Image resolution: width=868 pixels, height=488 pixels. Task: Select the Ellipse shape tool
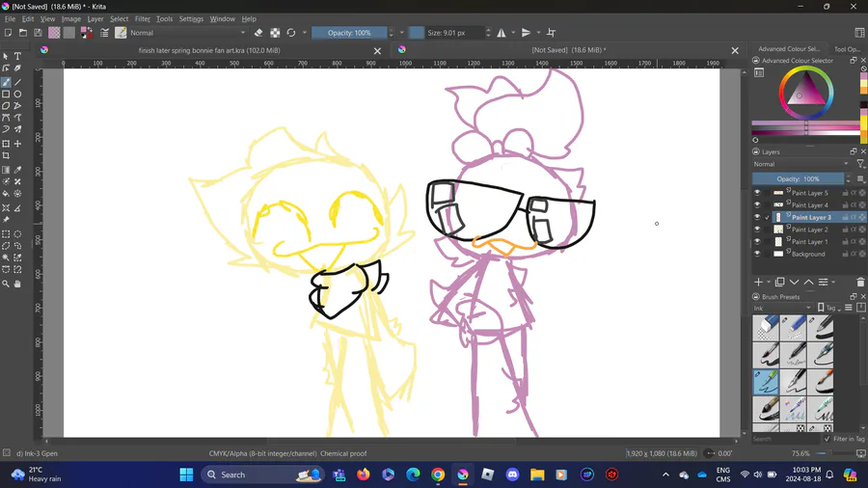pos(17,95)
